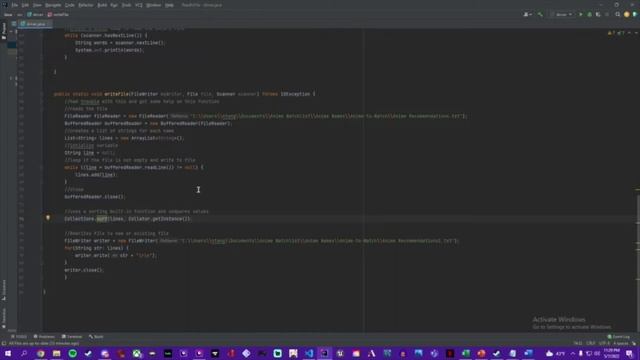
Task: Go to previous highlighted error arrow
Action: 629,33
